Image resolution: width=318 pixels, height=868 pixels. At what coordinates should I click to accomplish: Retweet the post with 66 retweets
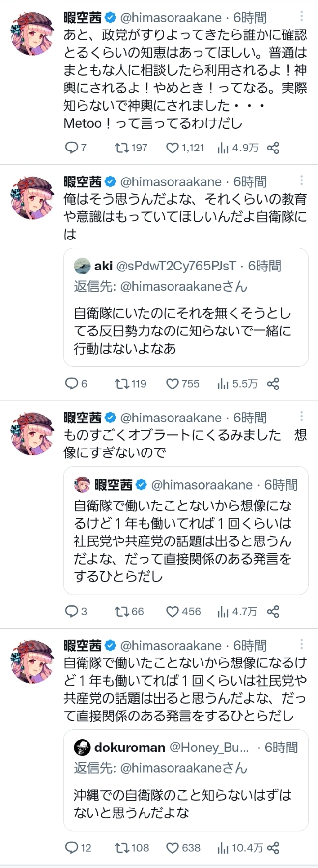pyautogui.click(x=121, y=611)
